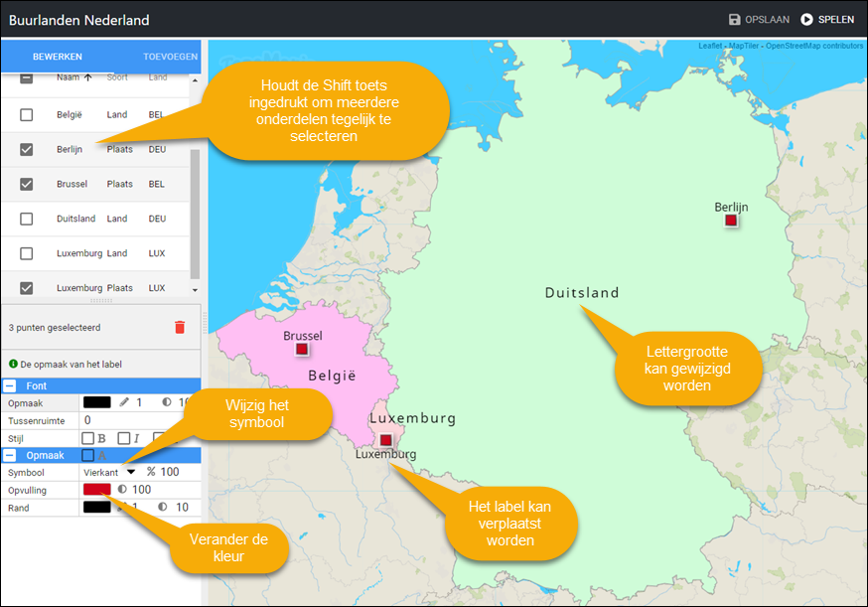The image size is (868, 607).
Task: Collapse the Opmaak section
Action: click(10, 455)
